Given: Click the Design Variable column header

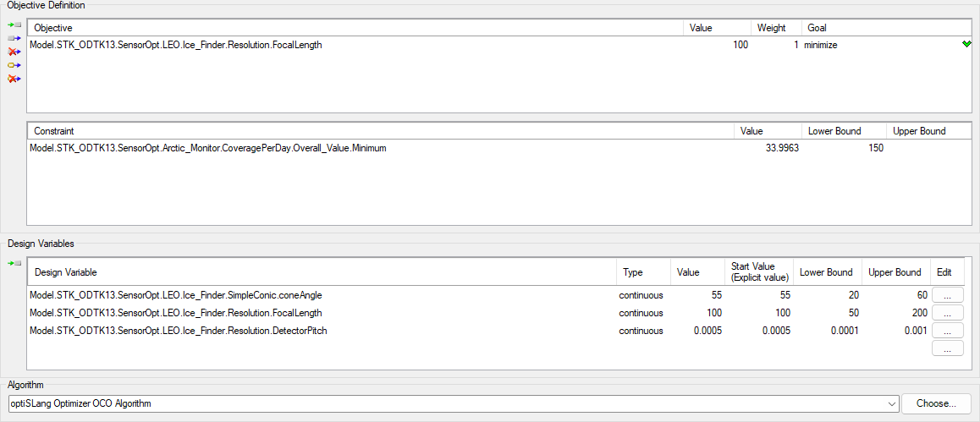Looking at the screenshot, I should point(322,272).
